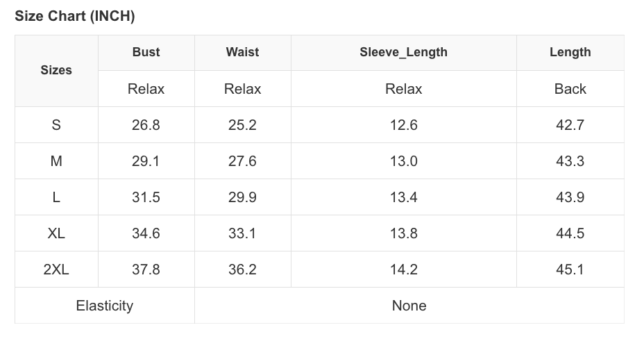Viewport: 644px width, 339px height.
Task: Select back length value 42.7 for S
Action: 570,125
